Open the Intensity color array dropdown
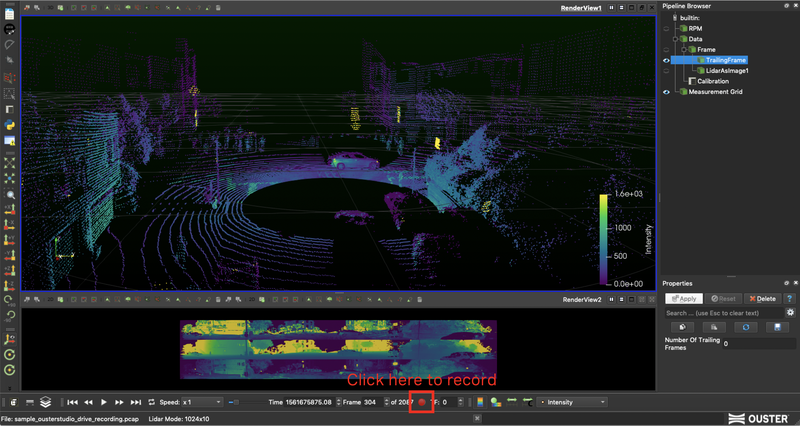Image resolution: width=800 pixels, height=426 pixels. coord(573,402)
